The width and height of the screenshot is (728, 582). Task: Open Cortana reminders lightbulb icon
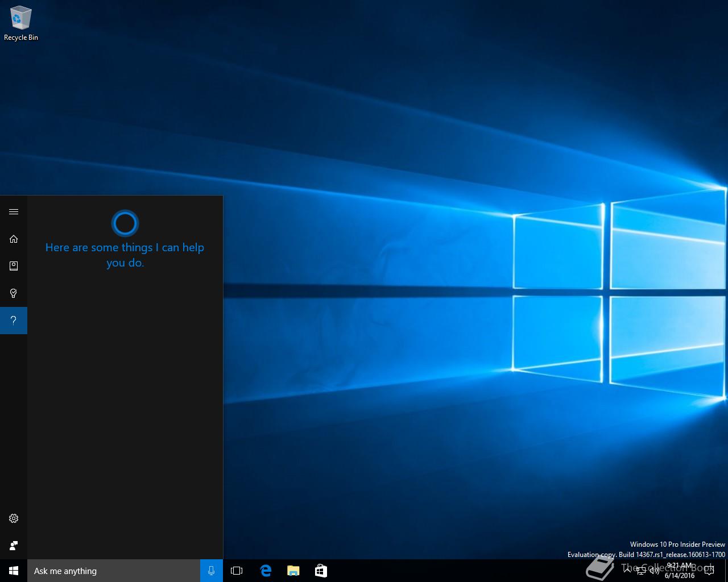(14, 293)
